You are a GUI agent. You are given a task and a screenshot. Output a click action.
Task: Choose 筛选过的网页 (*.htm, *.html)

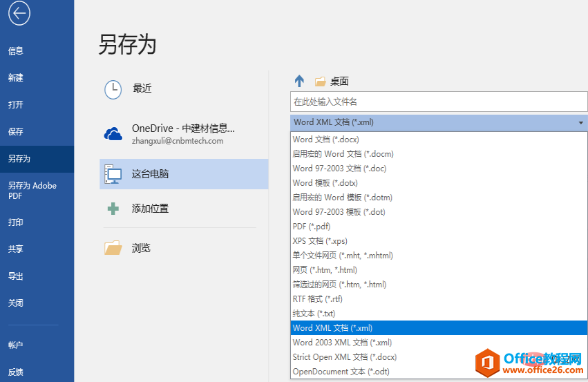click(x=439, y=285)
